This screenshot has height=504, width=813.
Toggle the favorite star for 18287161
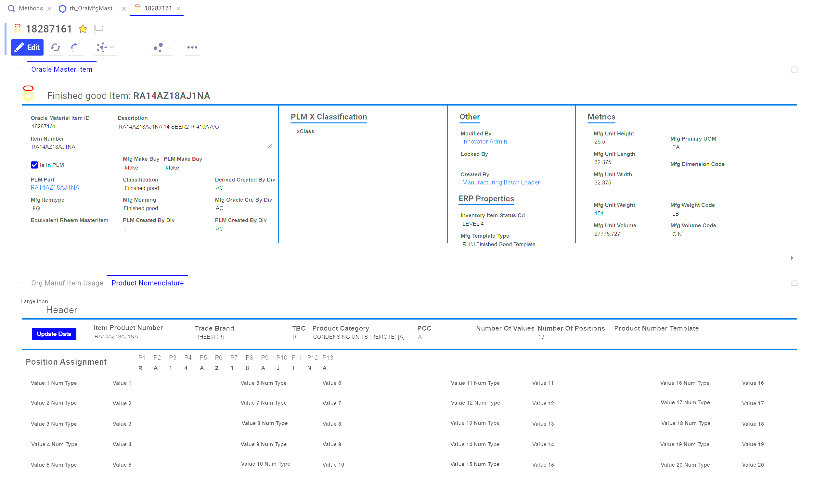click(83, 29)
